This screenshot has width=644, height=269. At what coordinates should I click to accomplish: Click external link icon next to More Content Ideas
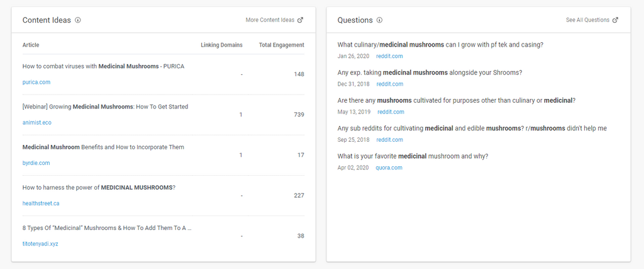click(300, 20)
